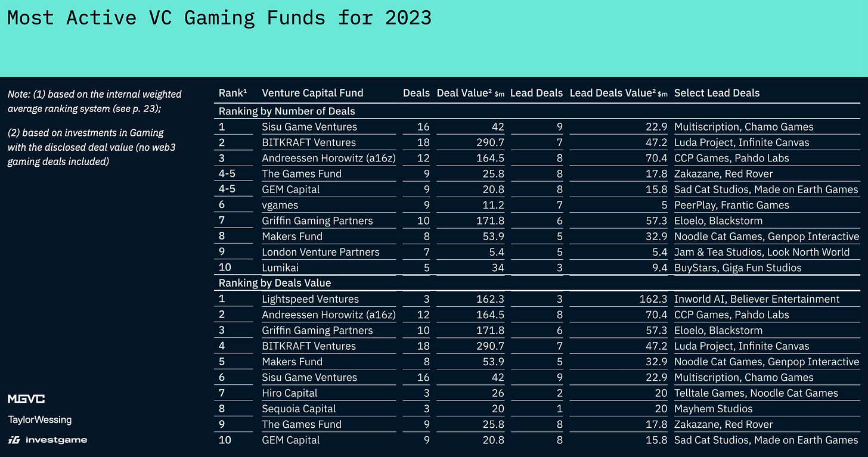Click the Lumikai fund name
Image resolution: width=868 pixels, height=457 pixels.
pyautogui.click(x=281, y=268)
